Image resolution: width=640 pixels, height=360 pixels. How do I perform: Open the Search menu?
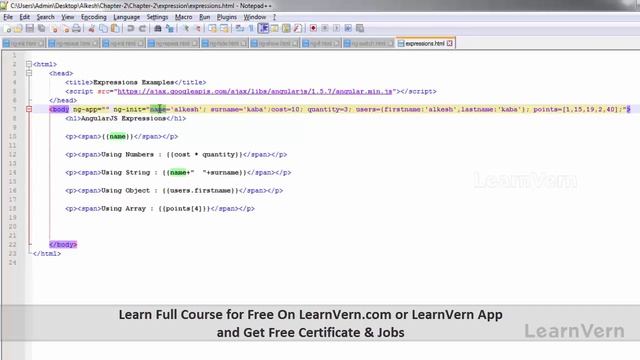pos(45,17)
